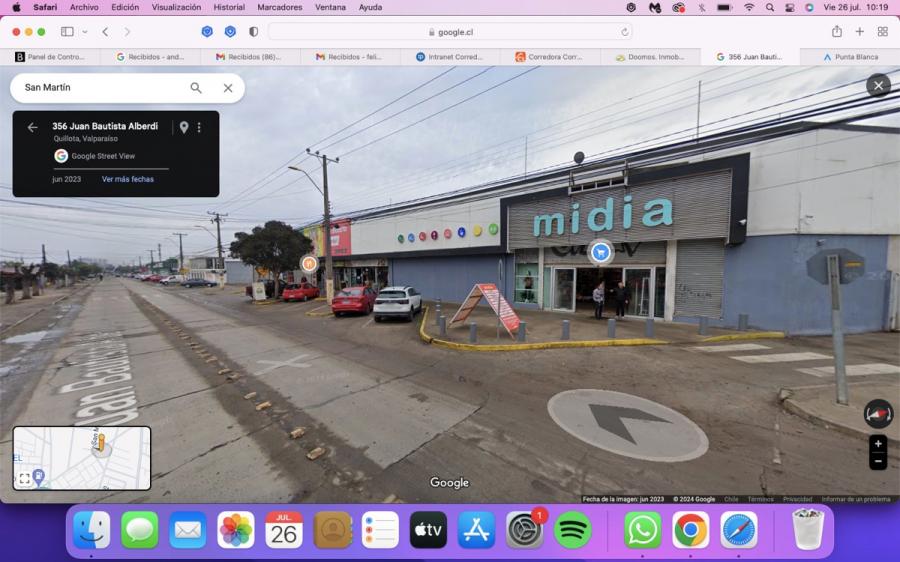Viewport: 900px width, 562px height.
Task: Switch to Recibidos (86) Gmail tab
Action: (x=250, y=57)
